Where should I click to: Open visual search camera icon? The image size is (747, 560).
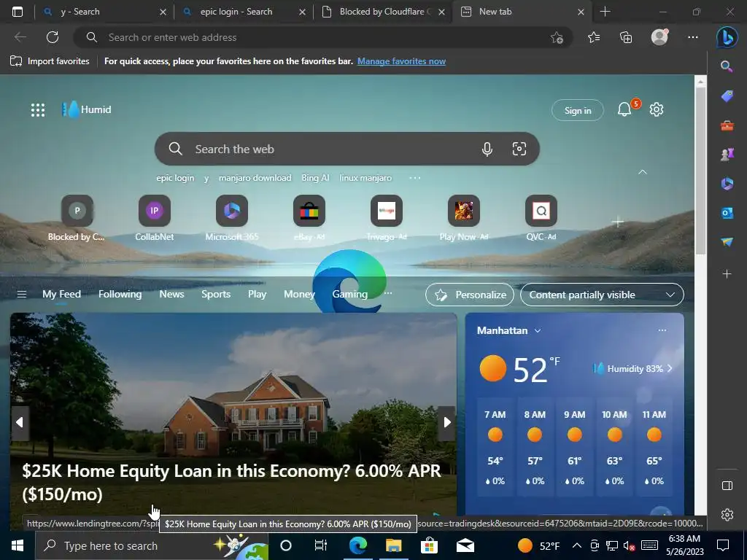pyautogui.click(x=519, y=149)
